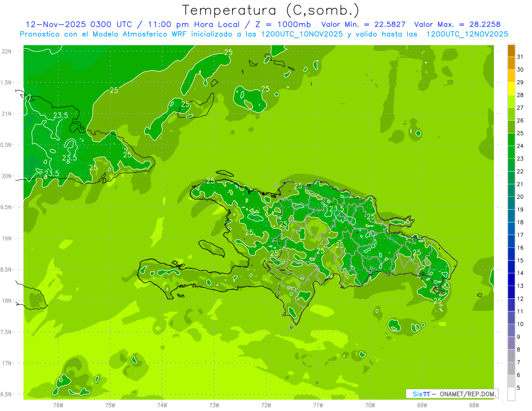Click the "17N" latitude axis label
532x411 pixels.
tap(7, 364)
